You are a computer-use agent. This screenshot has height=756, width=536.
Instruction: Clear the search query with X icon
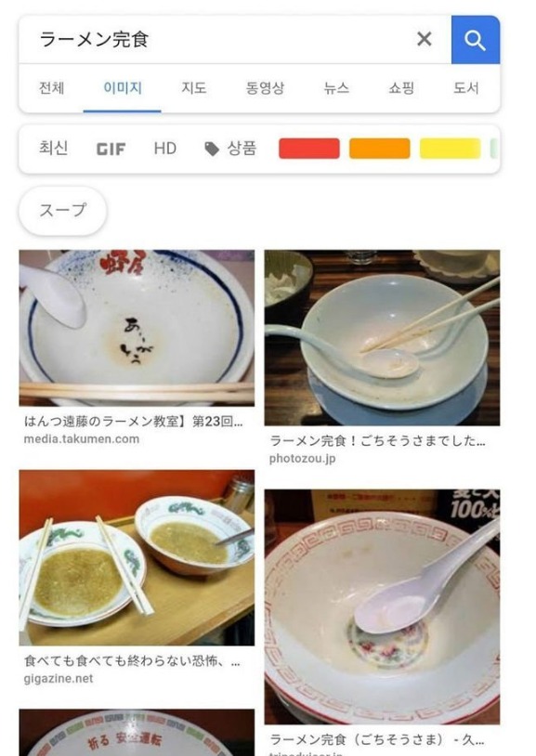pos(425,39)
